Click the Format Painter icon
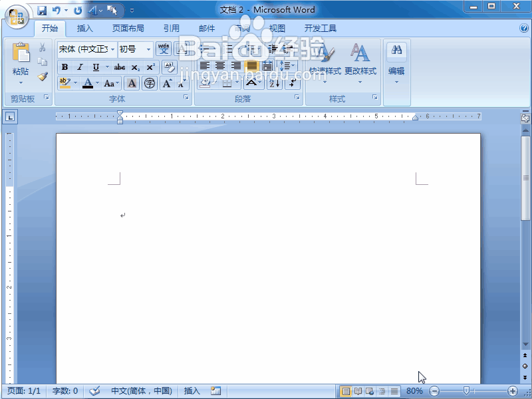532x399 pixels. [43, 75]
